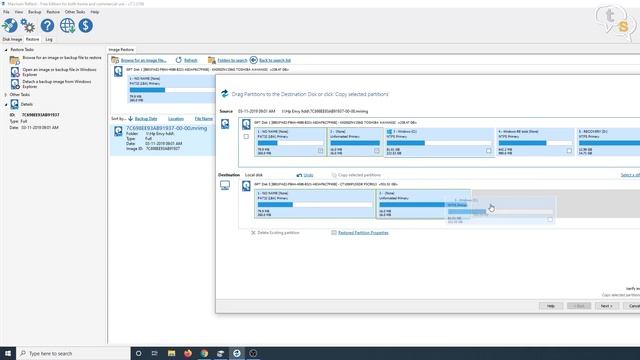Open Chrome from the taskbar
This screenshot has width=640, height=360.
204,353
